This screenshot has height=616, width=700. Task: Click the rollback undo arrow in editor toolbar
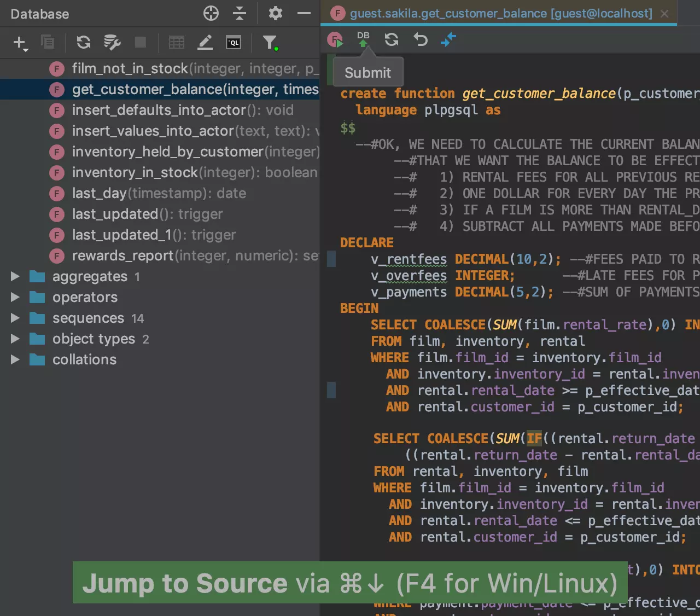point(420,40)
